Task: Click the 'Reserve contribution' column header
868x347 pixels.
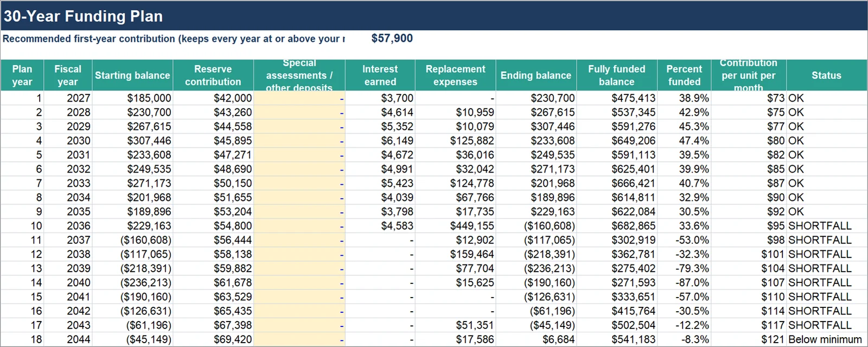Action: tap(213, 75)
